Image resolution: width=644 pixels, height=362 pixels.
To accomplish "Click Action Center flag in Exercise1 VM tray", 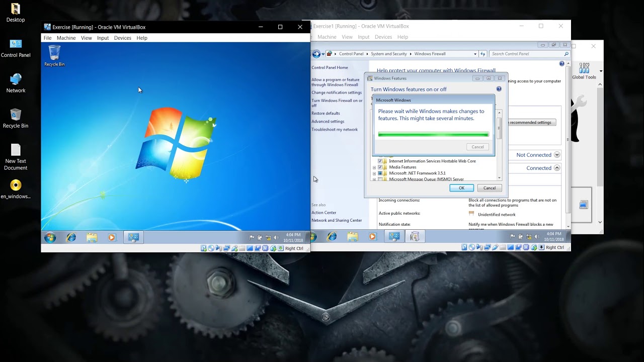I will [513, 236].
